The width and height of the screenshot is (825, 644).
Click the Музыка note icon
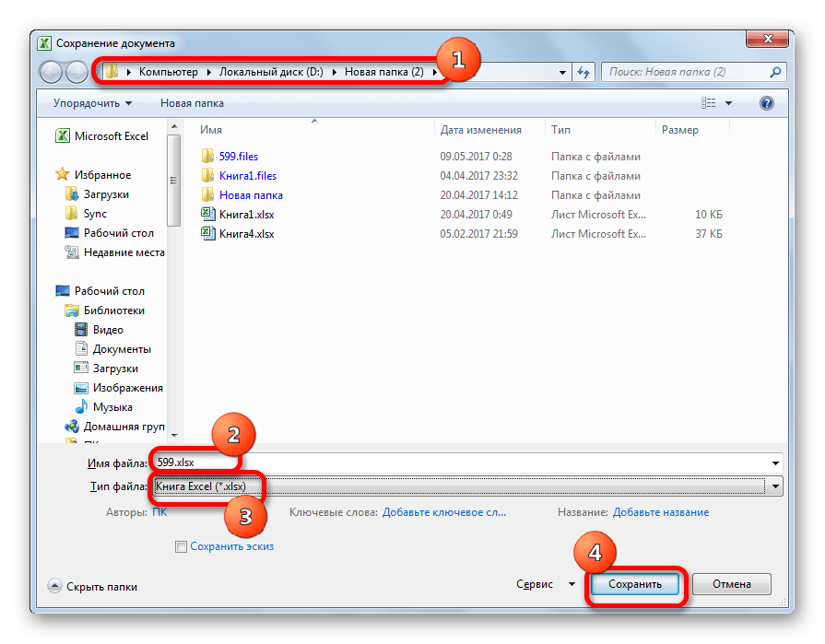tap(81, 406)
